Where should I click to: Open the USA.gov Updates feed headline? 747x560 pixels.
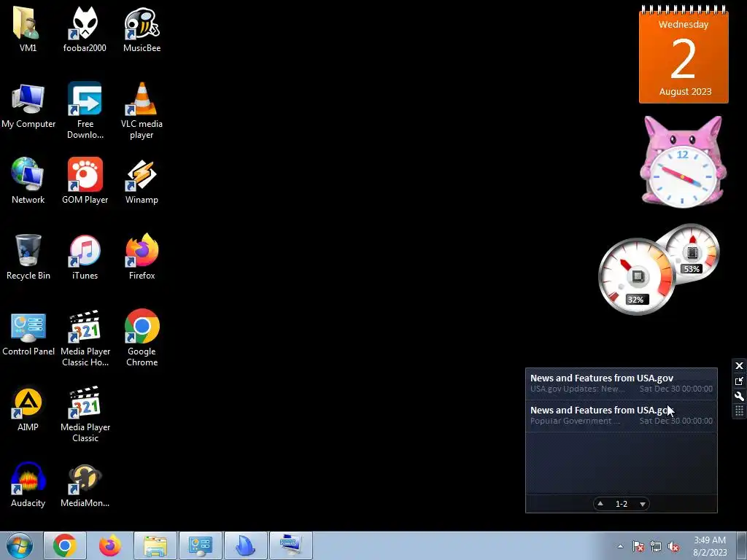tap(622, 384)
